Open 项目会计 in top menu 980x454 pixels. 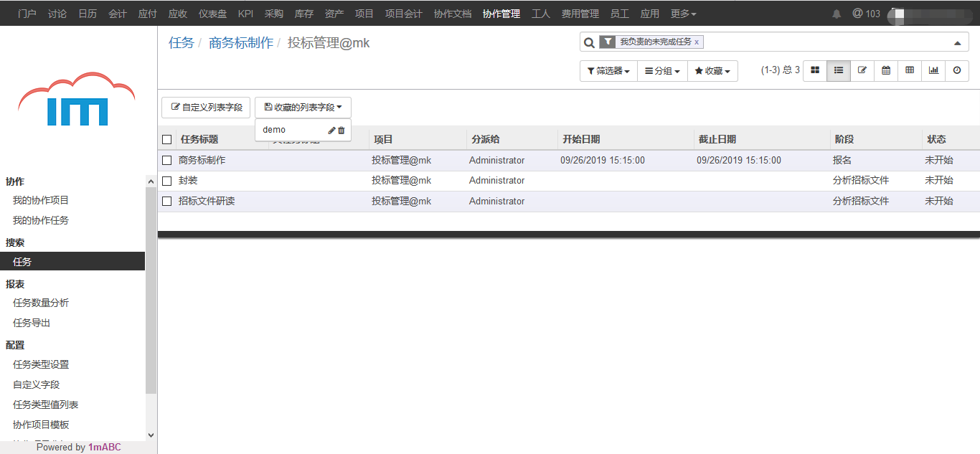point(403,14)
